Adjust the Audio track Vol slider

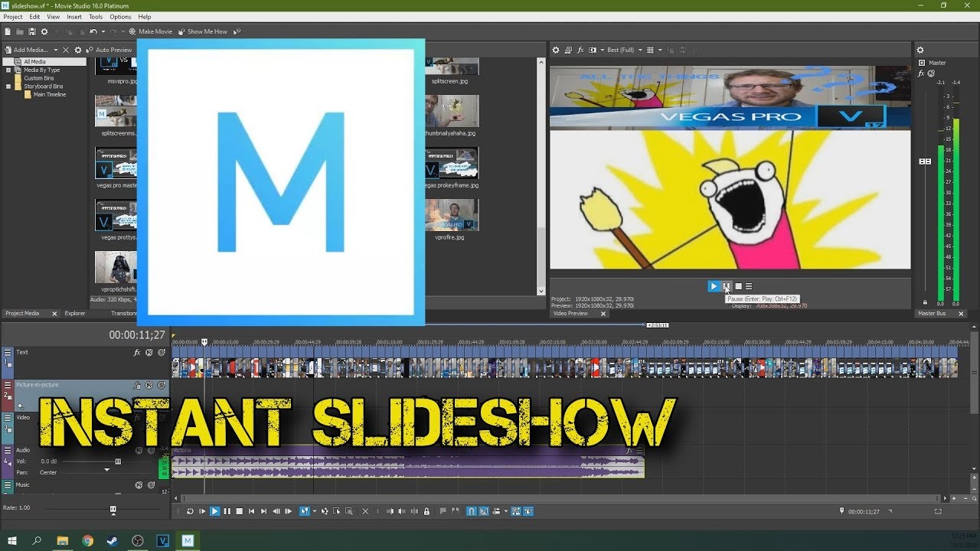[118, 461]
